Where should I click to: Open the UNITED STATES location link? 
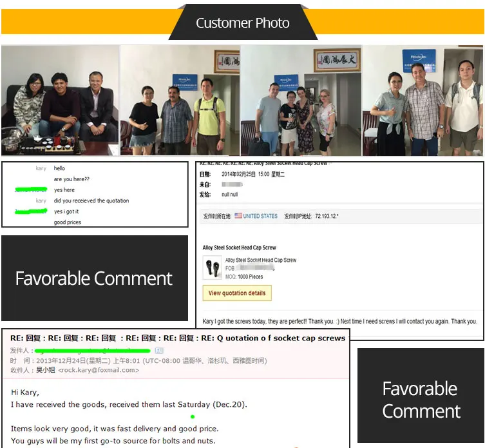pyautogui.click(x=260, y=216)
